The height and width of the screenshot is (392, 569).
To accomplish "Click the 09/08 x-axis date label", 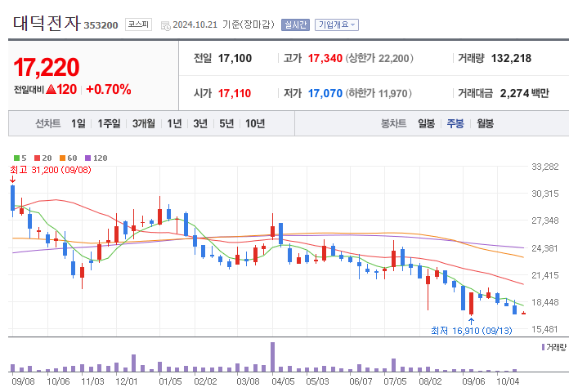I will point(23,381).
